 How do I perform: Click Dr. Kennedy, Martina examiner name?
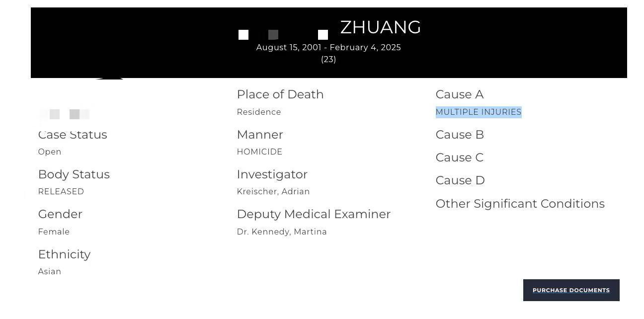pyautogui.click(x=282, y=232)
